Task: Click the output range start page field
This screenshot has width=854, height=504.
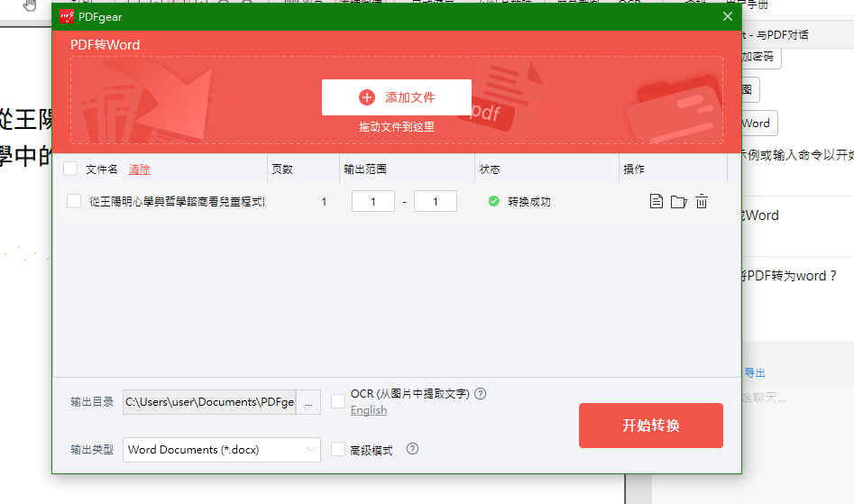Action: tap(373, 201)
